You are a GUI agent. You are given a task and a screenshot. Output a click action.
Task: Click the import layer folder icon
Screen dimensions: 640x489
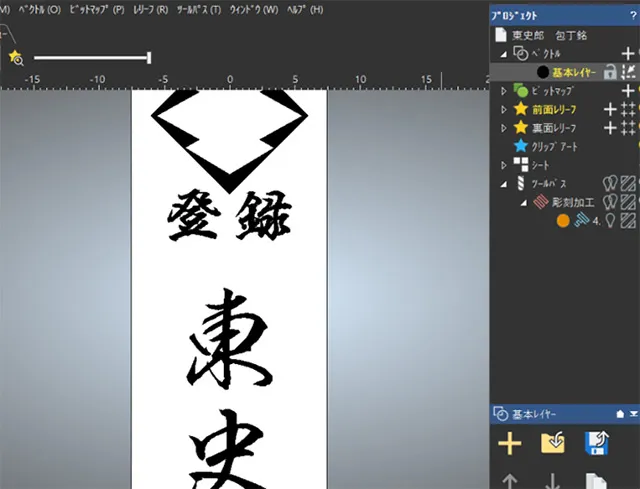click(553, 443)
